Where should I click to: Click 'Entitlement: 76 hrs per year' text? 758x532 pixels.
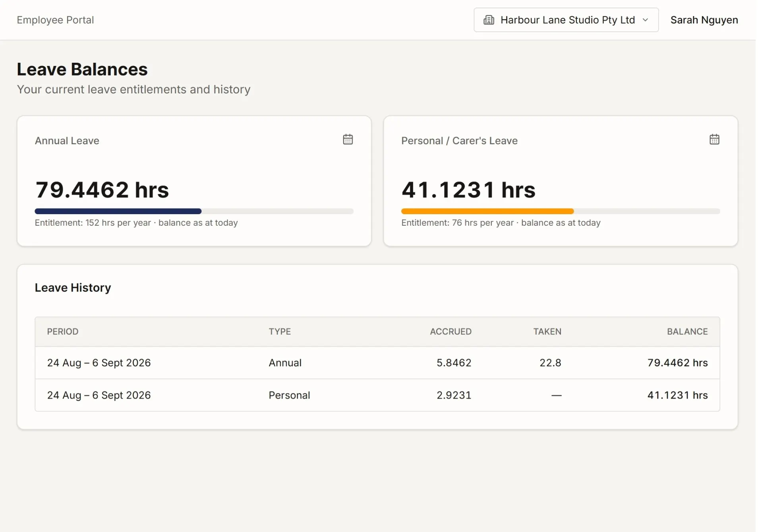[457, 223]
